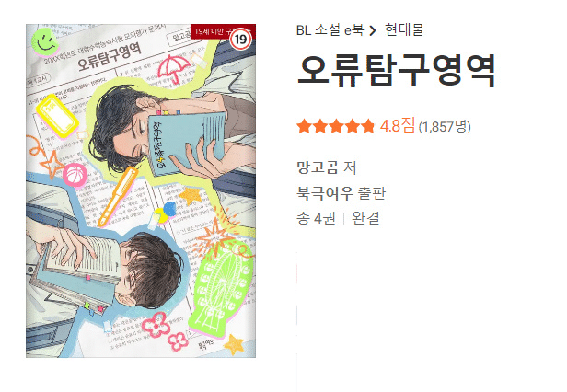Click the 4.8점 rating score
567x392 pixels.
(x=398, y=126)
